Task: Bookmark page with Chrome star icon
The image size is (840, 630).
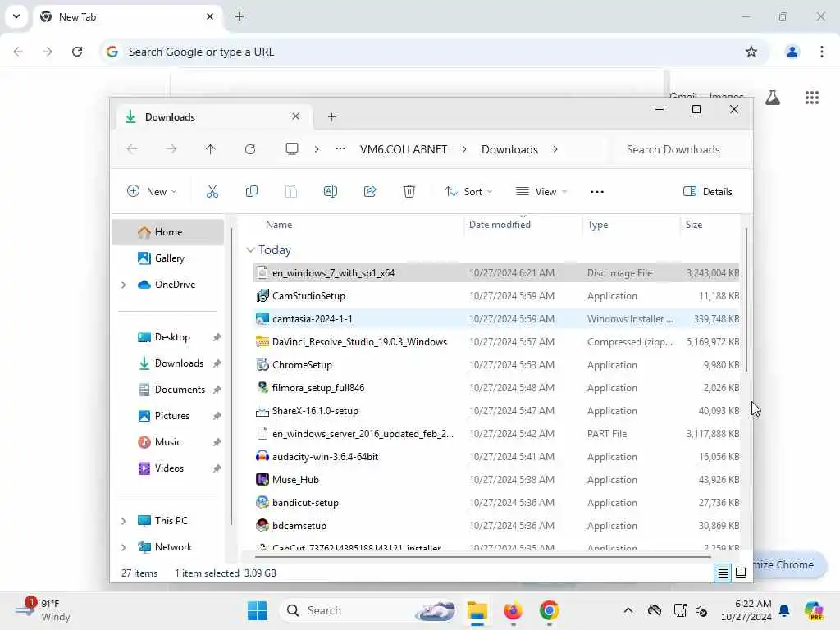Action: tap(751, 52)
